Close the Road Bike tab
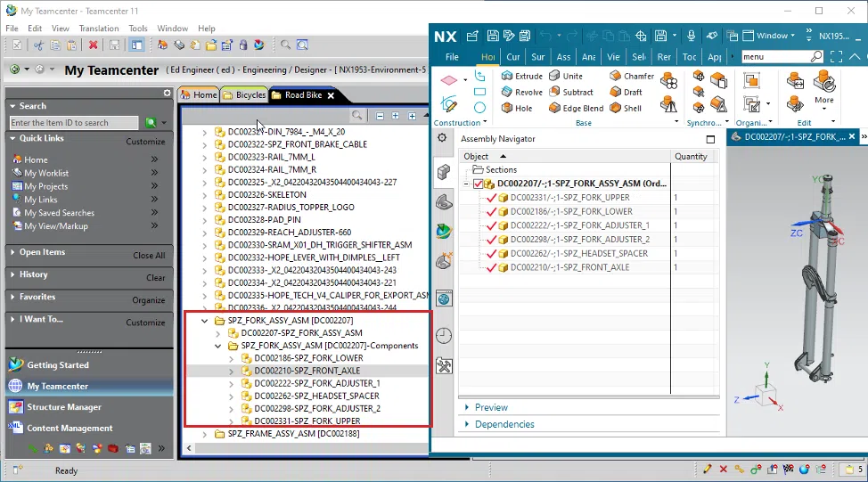 point(331,95)
